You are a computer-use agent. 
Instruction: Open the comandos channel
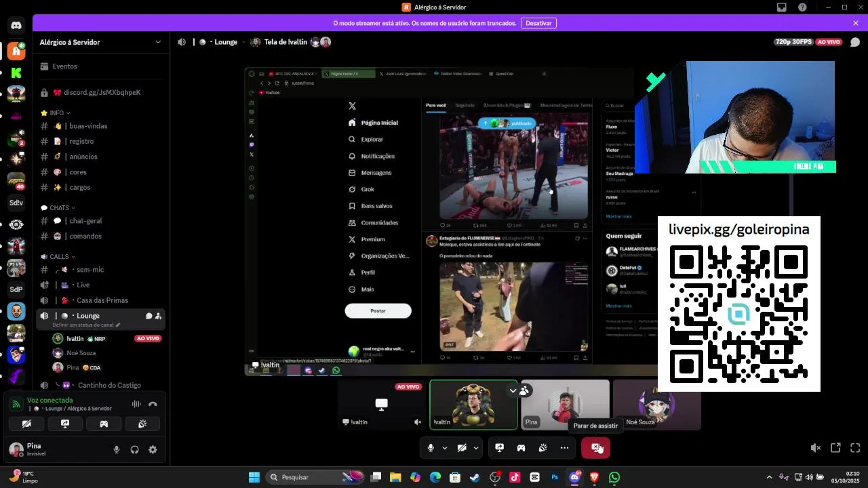coord(102,236)
